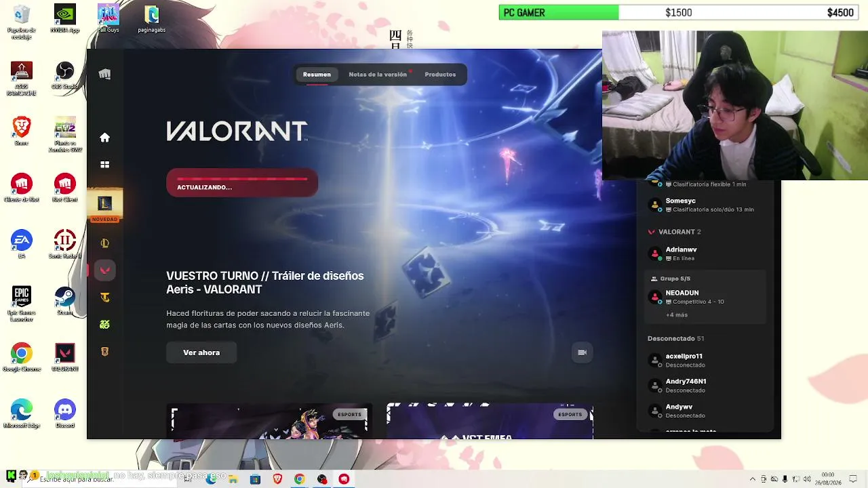Collapse the Desconectado friends section
Image resolution: width=868 pixels, height=488 pixels.
point(676,338)
